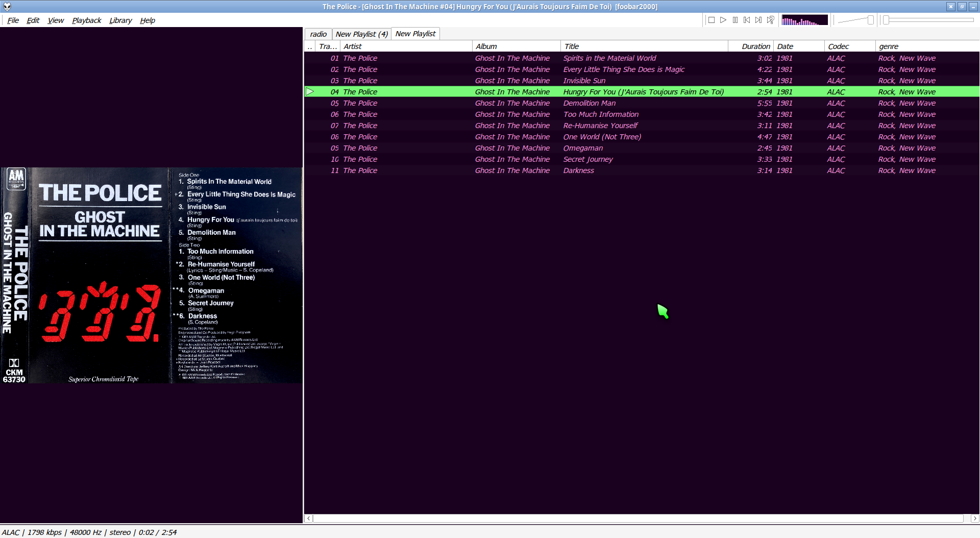Minimize the foobar2000 window
Image resolution: width=980 pixels, height=538 pixels.
coord(973,7)
